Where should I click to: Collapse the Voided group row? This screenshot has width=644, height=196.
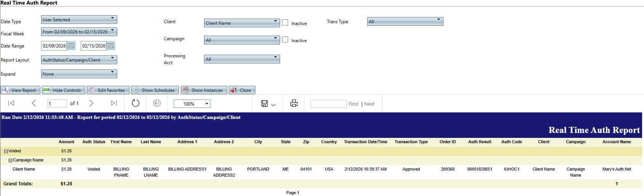pyautogui.click(x=6, y=151)
